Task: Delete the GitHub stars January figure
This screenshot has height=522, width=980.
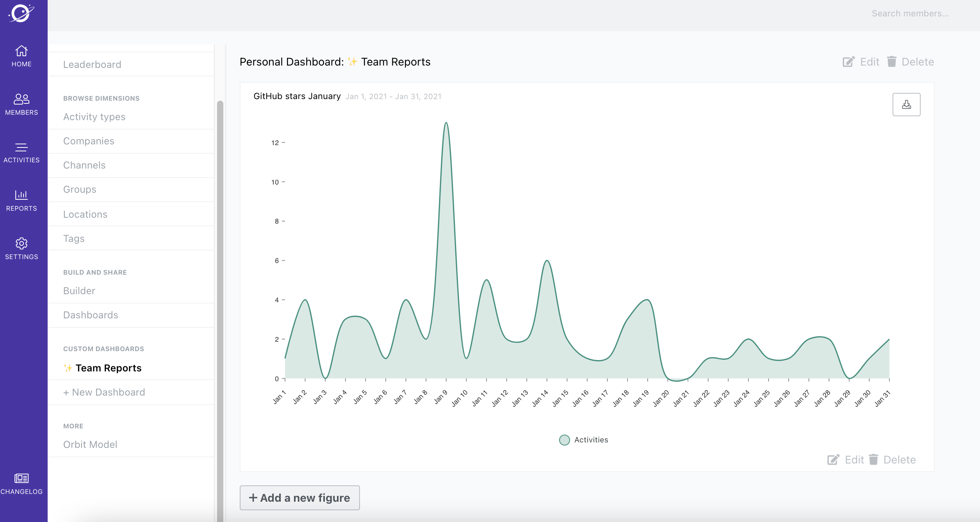Action: tap(893, 460)
